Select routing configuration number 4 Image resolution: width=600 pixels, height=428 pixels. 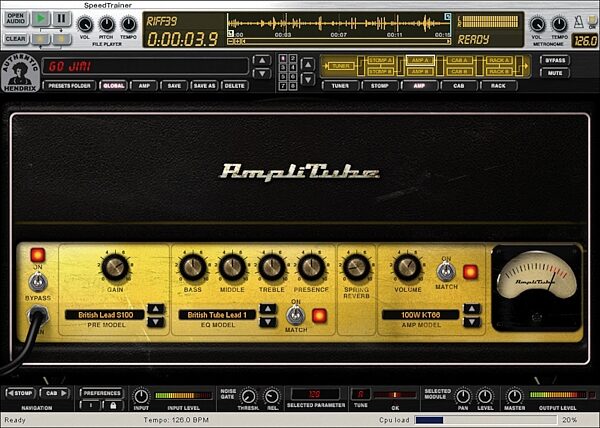coord(292,68)
